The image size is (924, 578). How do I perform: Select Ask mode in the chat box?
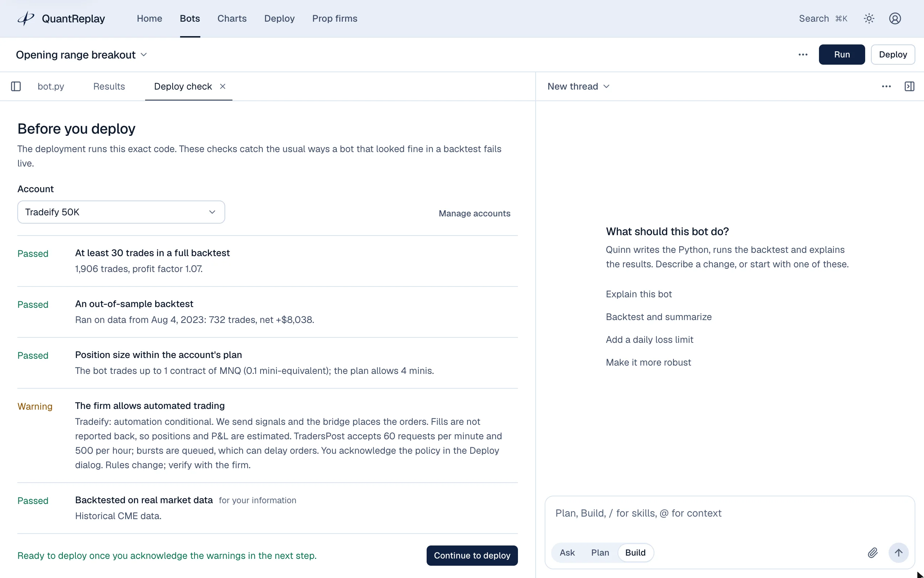point(567,553)
